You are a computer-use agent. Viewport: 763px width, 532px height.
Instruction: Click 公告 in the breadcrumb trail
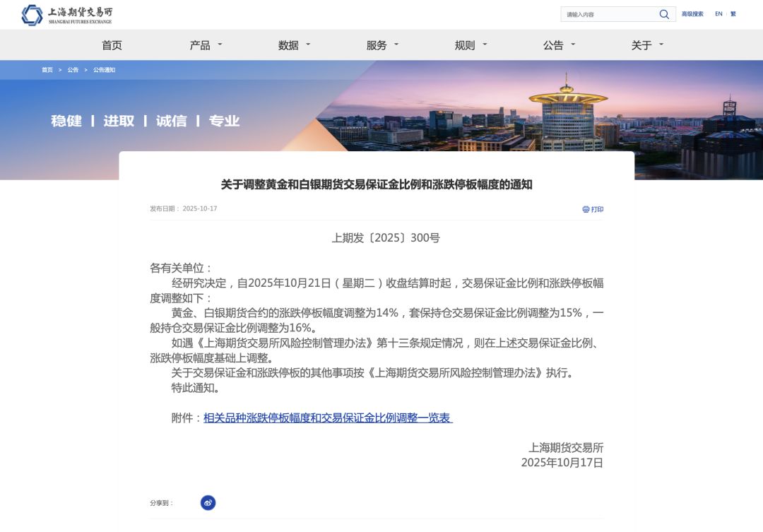coord(73,70)
